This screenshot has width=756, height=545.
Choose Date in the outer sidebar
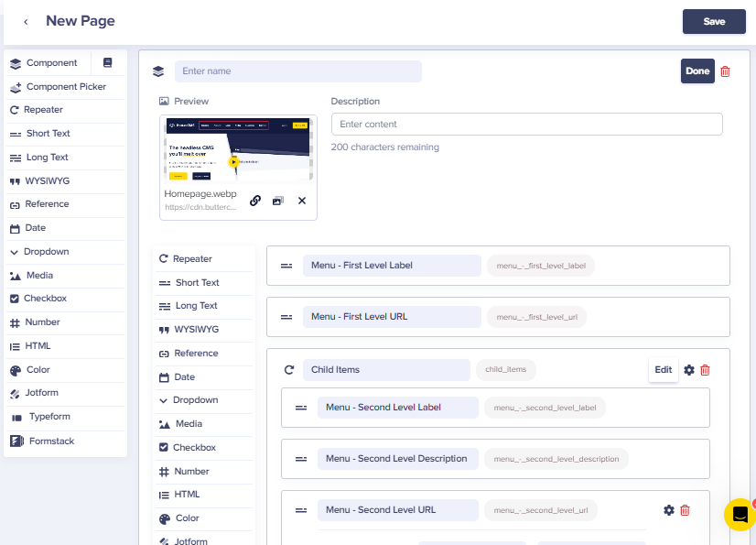click(66, 228)
